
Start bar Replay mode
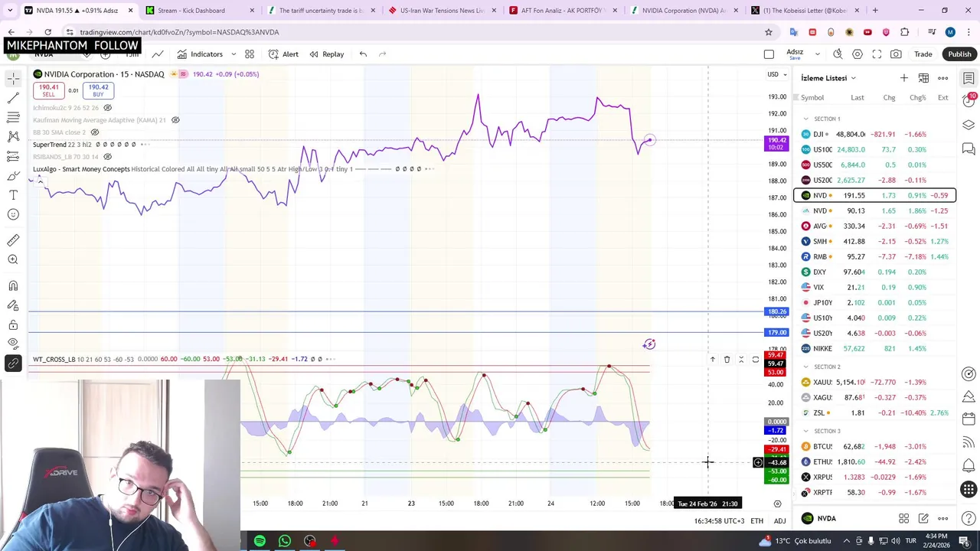[326, 54]
